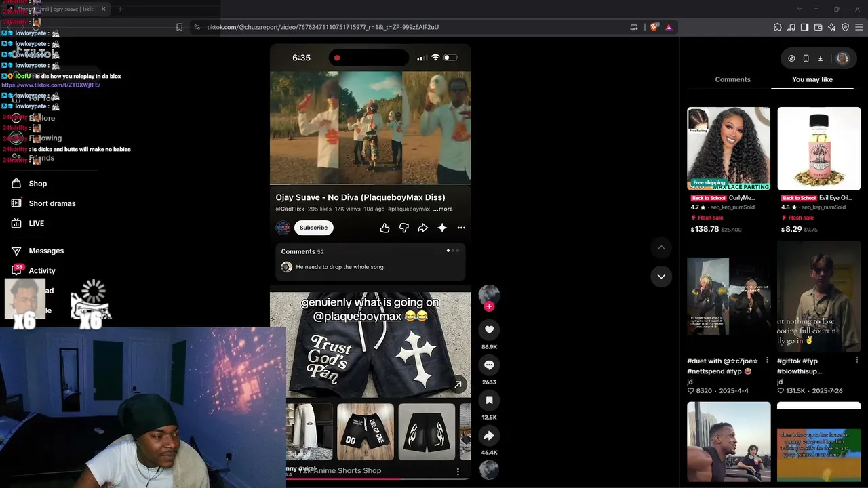Open the #duet #nettspend video thumbnail
This screenshot has height=488, width=868.
tap(728, 296)
